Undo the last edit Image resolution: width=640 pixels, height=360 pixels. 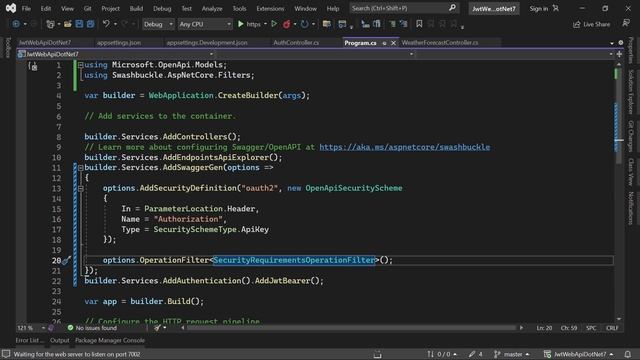click(106, 24)
